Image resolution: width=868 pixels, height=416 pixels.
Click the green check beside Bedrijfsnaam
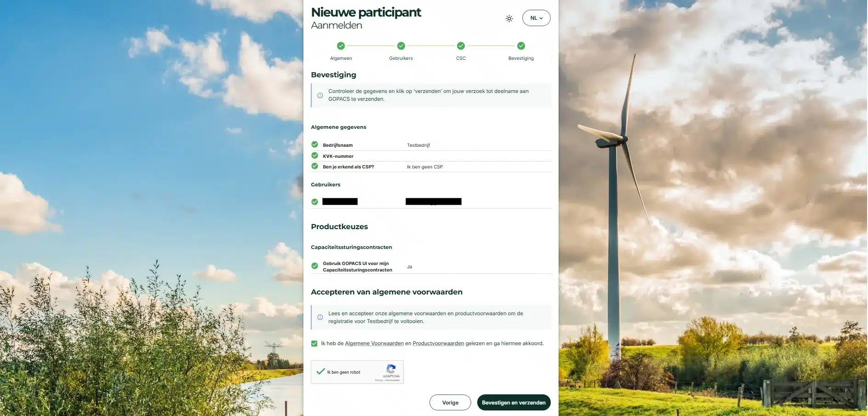click(x=314, y=144)
